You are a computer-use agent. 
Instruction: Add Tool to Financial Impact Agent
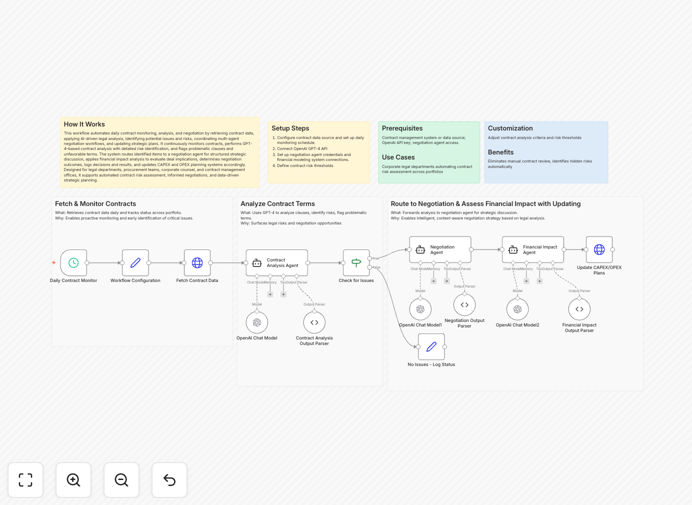tap(539, 281)
